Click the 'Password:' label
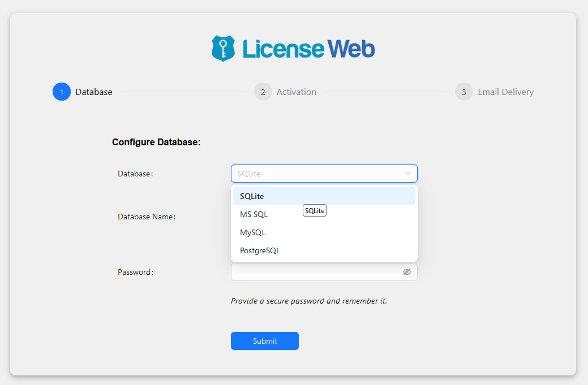Image resolution: width=588 pixels, height=385 pixels. click(x=136, y=272)
